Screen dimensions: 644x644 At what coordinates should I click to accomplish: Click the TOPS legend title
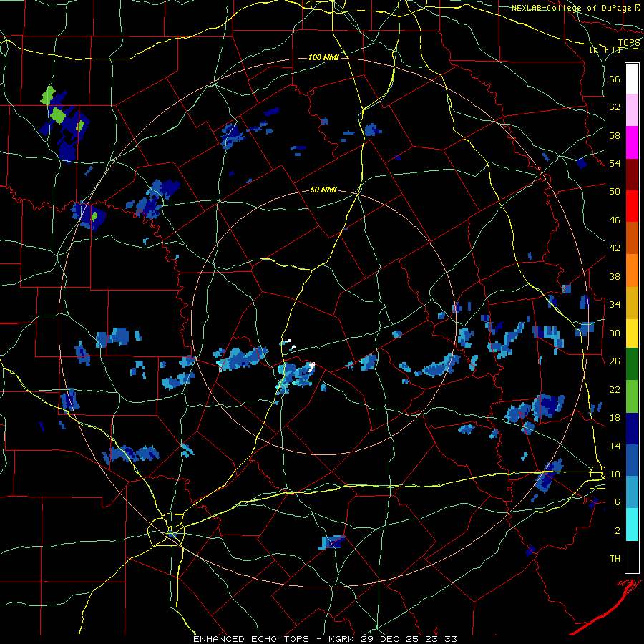pos(629,42)
